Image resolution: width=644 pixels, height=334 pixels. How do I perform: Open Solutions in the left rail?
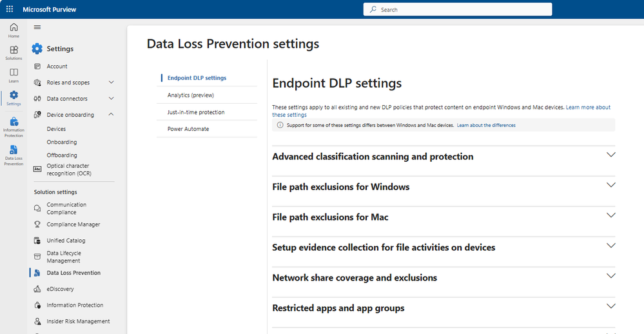[14, 53]
